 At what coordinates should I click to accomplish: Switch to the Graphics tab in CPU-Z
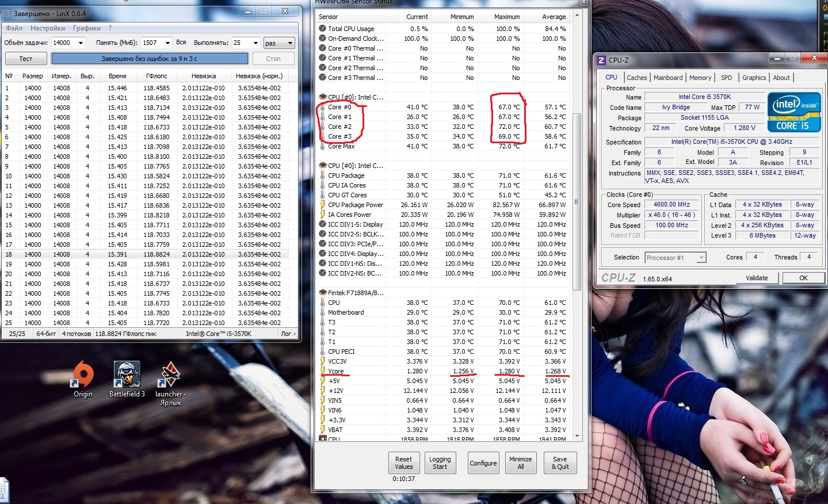pyautogui.click(x=754, y=78)
